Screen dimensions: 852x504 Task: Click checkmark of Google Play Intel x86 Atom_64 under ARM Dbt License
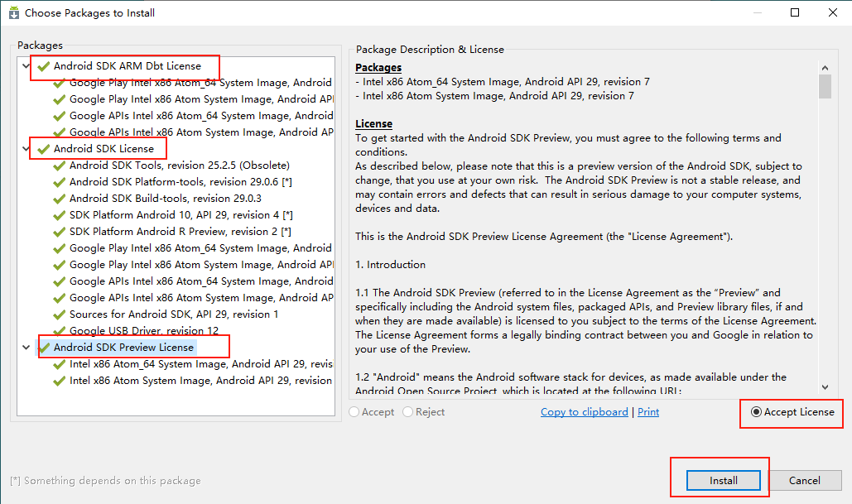click(x=60, y=83)
